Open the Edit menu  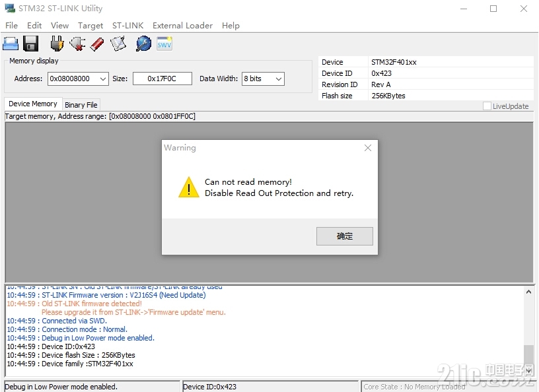pyautogui.click(x=34, y=26)
